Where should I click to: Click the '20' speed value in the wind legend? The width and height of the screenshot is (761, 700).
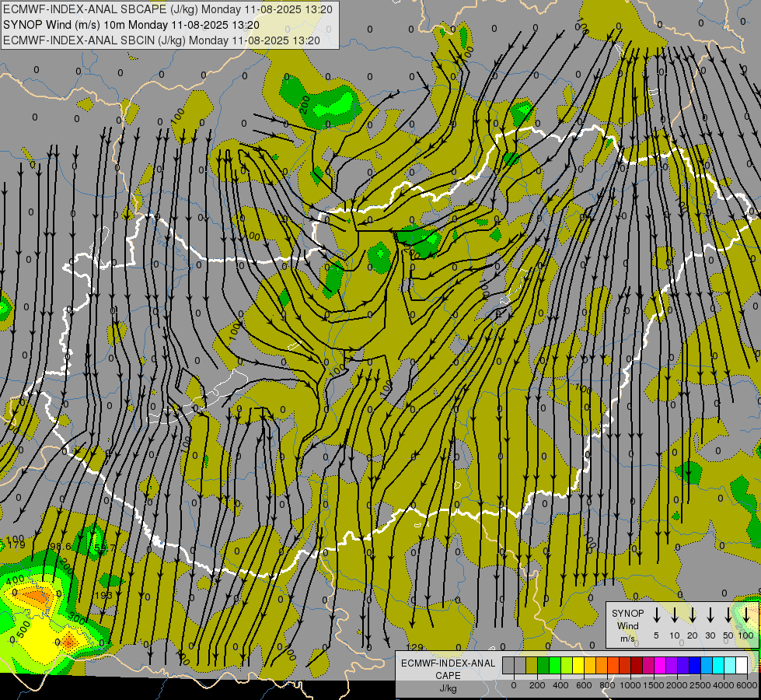point(692,635)
